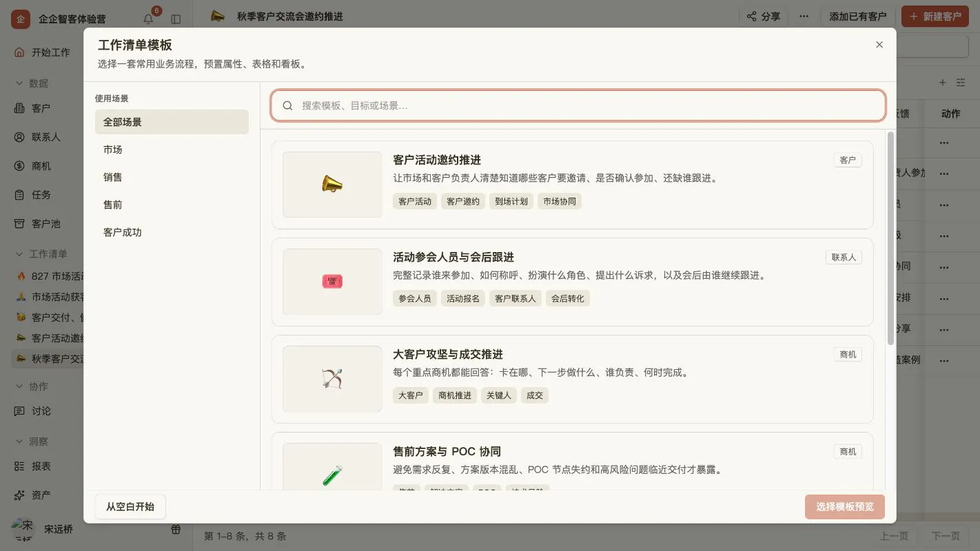The image size is (980, 551).
Task: Click the 参会人员 tag
Action: [415, 298]
